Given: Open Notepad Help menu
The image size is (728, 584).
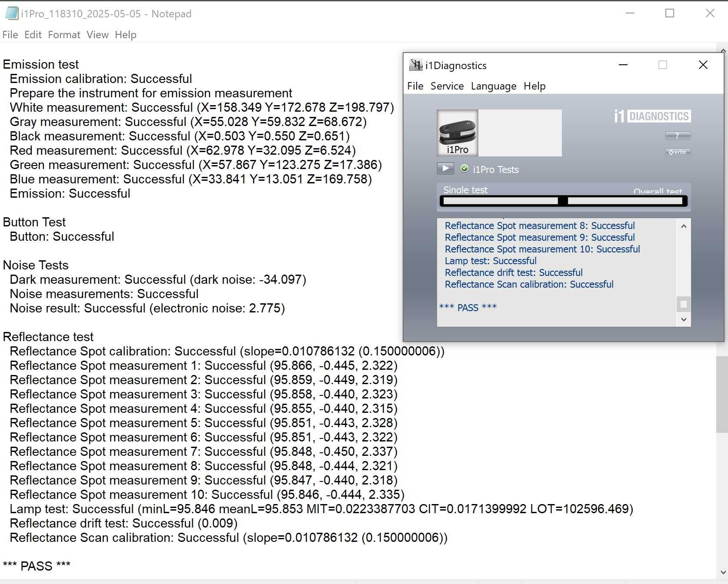Looking at the screenshot, I should pos(126,35).
